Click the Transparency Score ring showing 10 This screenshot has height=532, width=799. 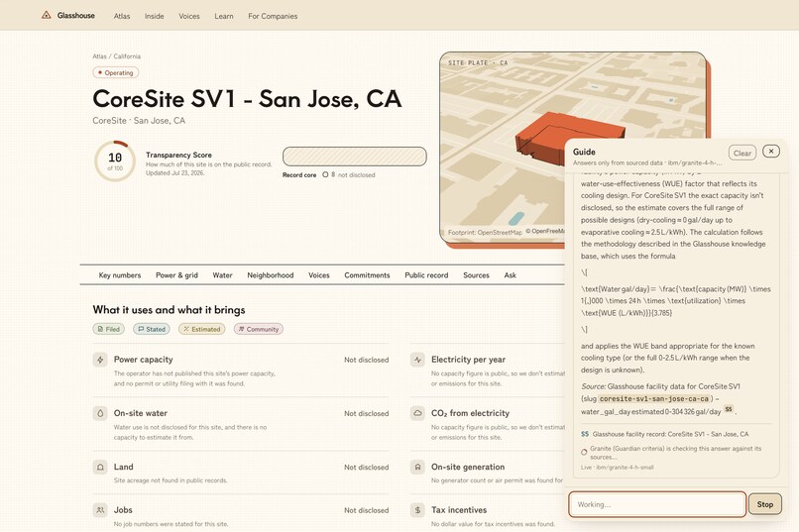[x=115, y=160]
